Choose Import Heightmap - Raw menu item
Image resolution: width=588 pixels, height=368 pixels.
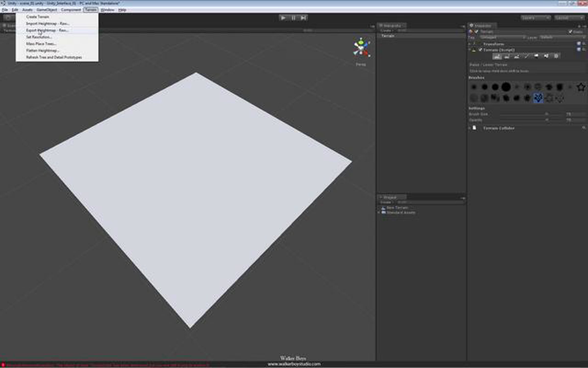tap(57, 24)
